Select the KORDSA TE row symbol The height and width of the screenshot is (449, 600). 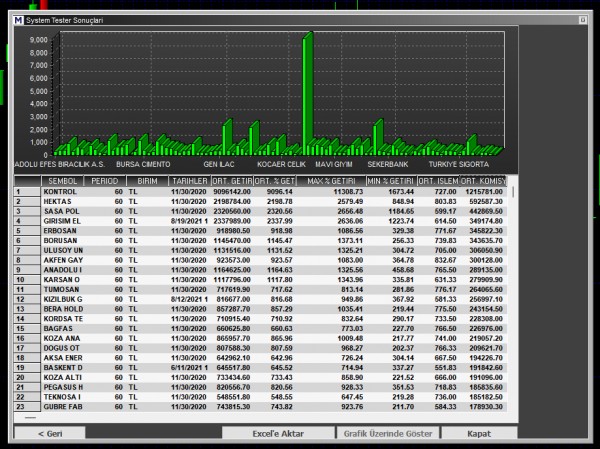(63, 319)
